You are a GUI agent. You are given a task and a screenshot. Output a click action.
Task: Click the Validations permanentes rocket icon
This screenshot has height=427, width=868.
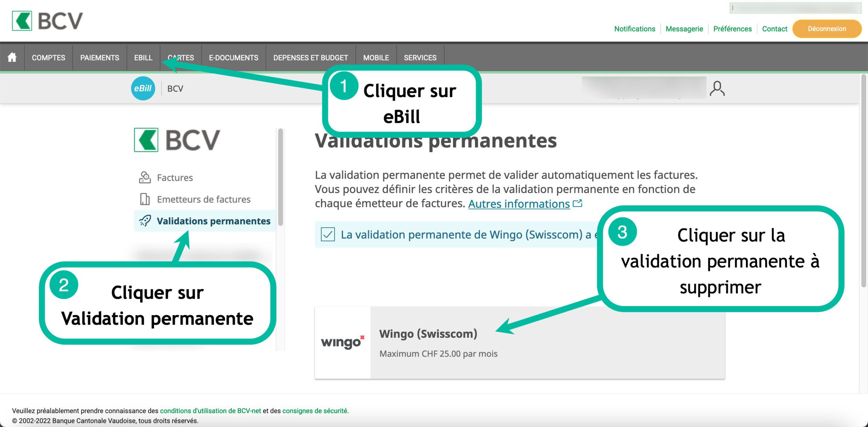[145, 221]
